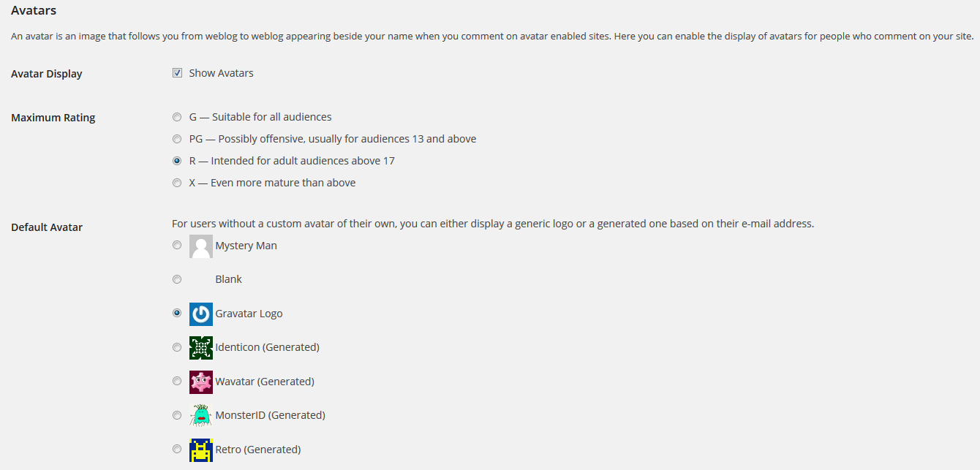Select the Gravatar Logo radio button
Screen dimensions: 980x470
coord(177,313)
